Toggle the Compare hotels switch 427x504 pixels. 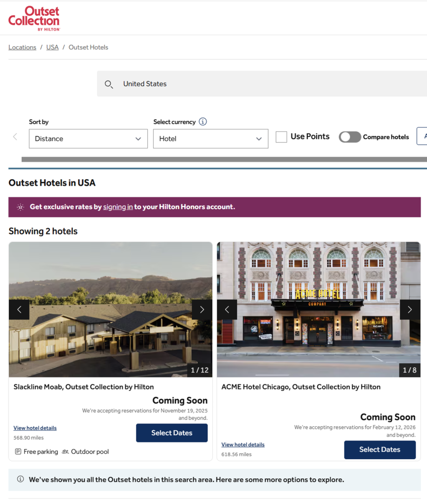350,137
